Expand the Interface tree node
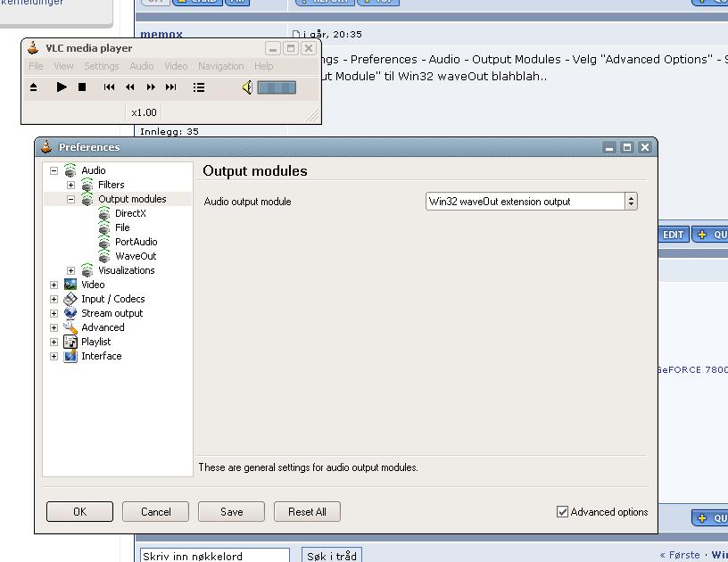This screenshot has width=728, height=562. click(x=54, y=357)
